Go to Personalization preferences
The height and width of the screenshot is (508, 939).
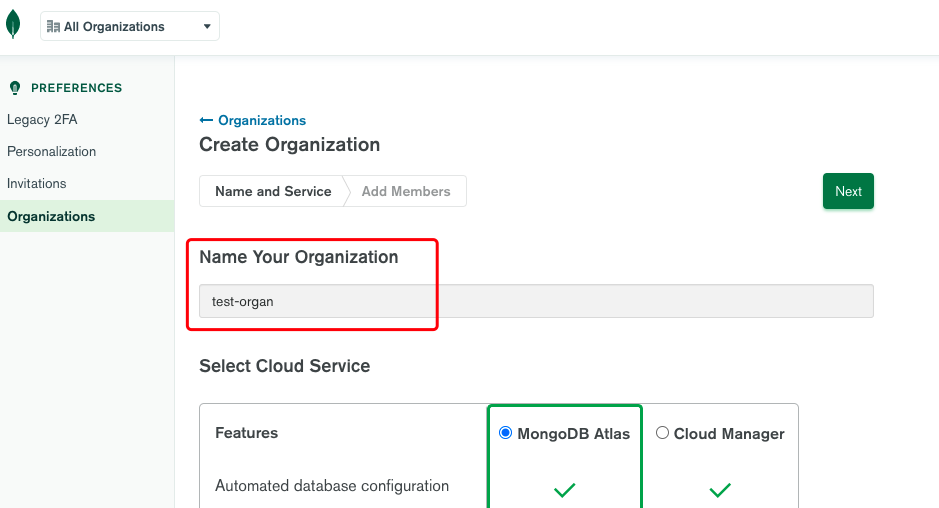52,151
